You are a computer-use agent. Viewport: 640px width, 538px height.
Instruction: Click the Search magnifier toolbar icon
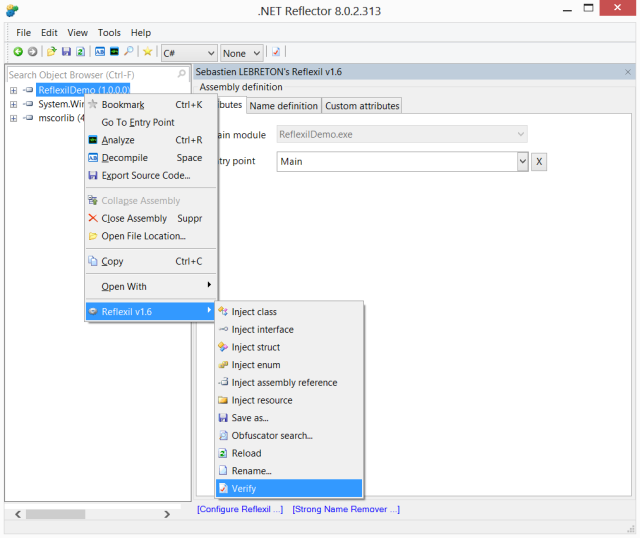click(129, 52)
